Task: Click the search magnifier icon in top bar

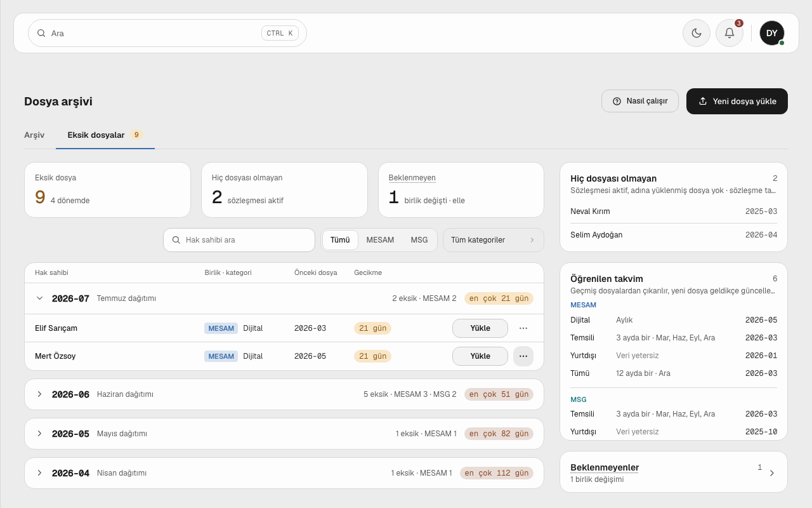Action: point(41,33)
